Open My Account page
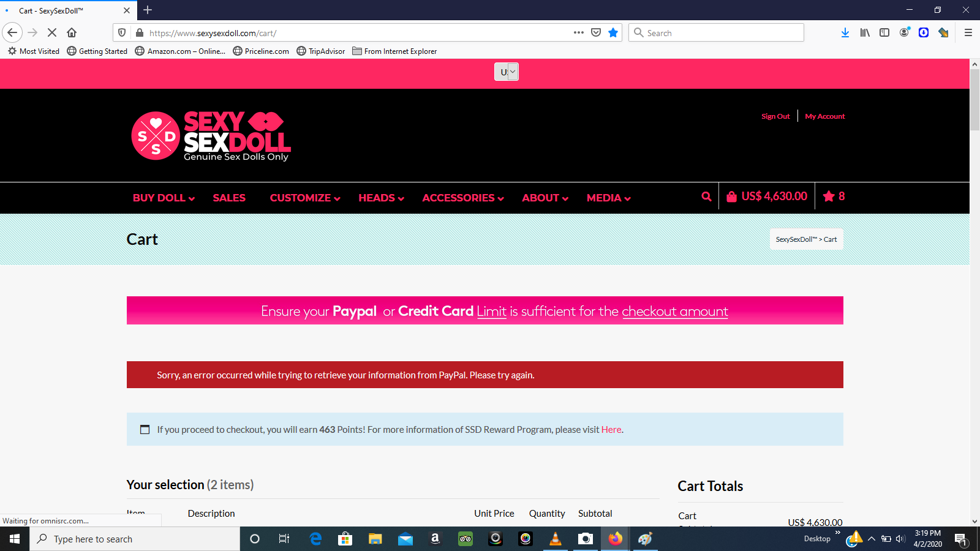This screenshot has width=980, height=551. (x=825, y=116)
